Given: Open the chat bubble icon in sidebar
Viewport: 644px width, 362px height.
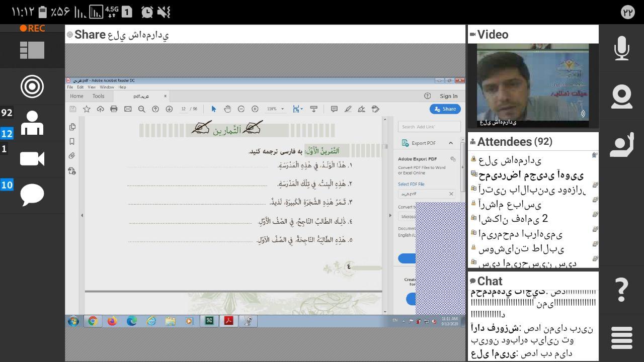Looking at the screenshot, I should [x=32, y=195].
